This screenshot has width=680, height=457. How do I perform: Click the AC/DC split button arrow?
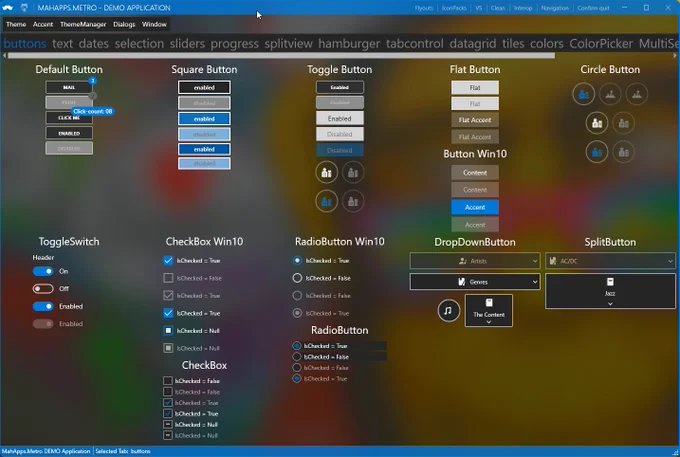pos(670,261)
